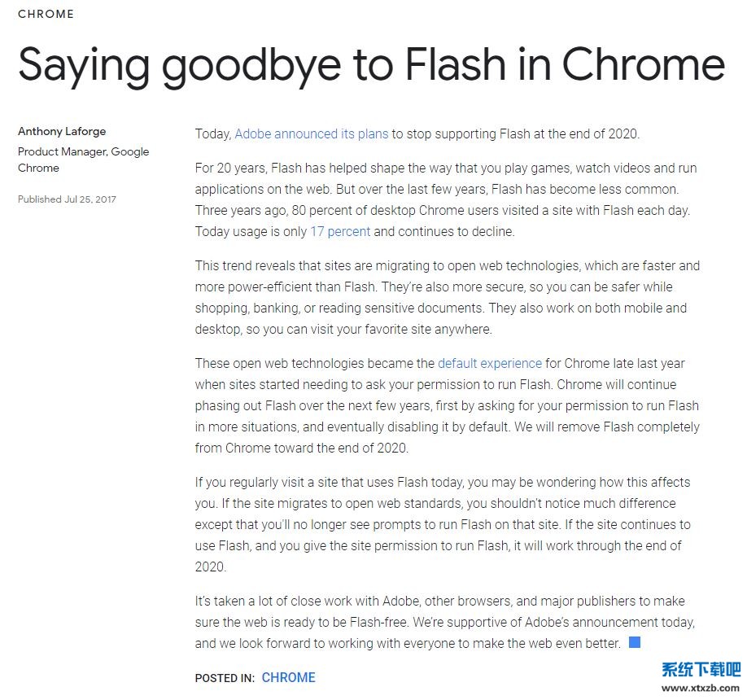Select author name Anthony Laforge
The width and height of the screenshot is (747, 700).
(x=62, y=131)
